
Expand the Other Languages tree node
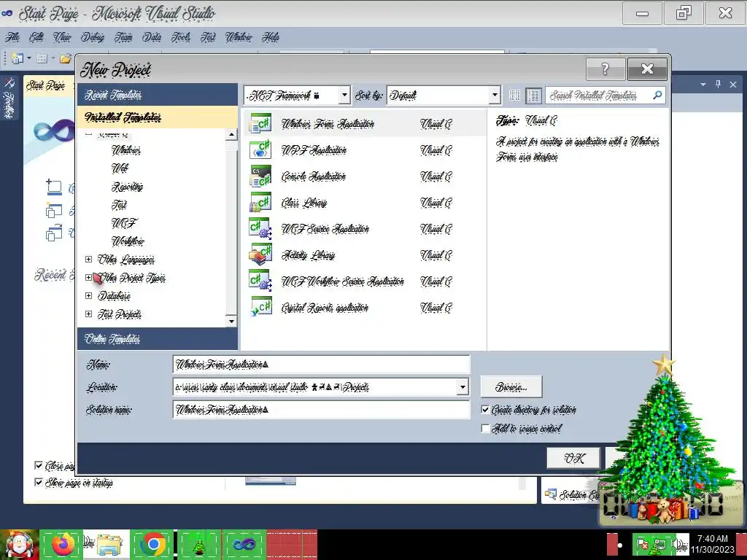[88, 259]
